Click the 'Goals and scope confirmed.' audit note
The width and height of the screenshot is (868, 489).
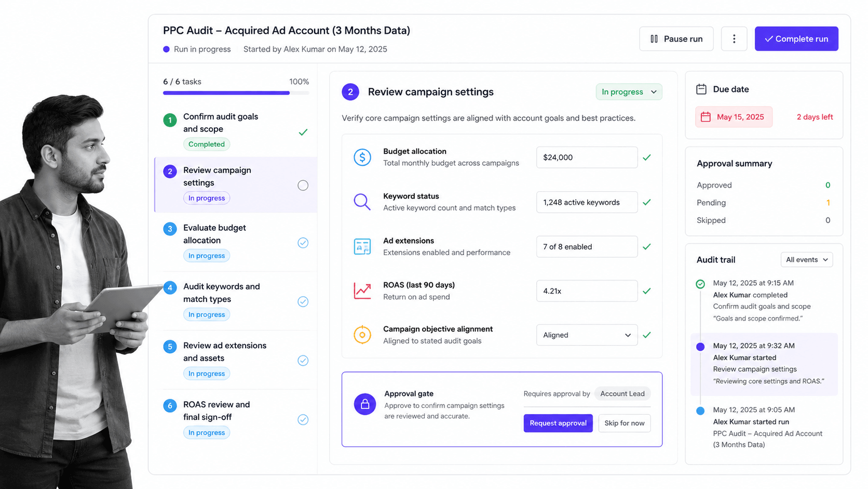tap(758, 319)
